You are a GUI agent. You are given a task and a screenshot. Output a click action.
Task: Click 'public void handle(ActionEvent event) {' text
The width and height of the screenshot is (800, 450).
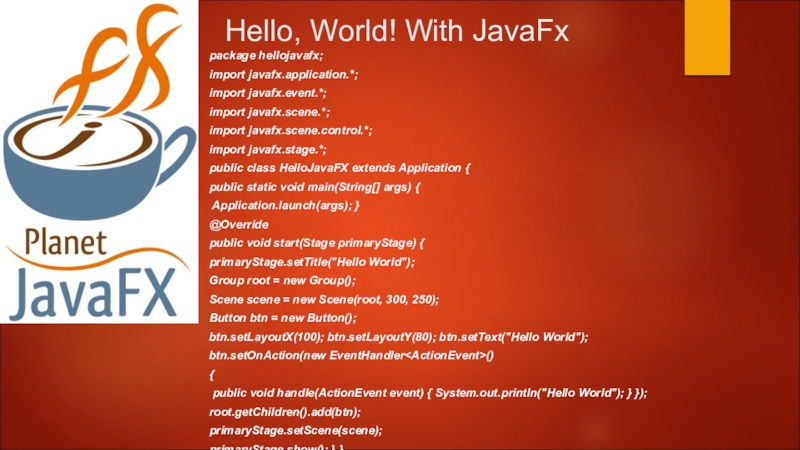point(322,393)
